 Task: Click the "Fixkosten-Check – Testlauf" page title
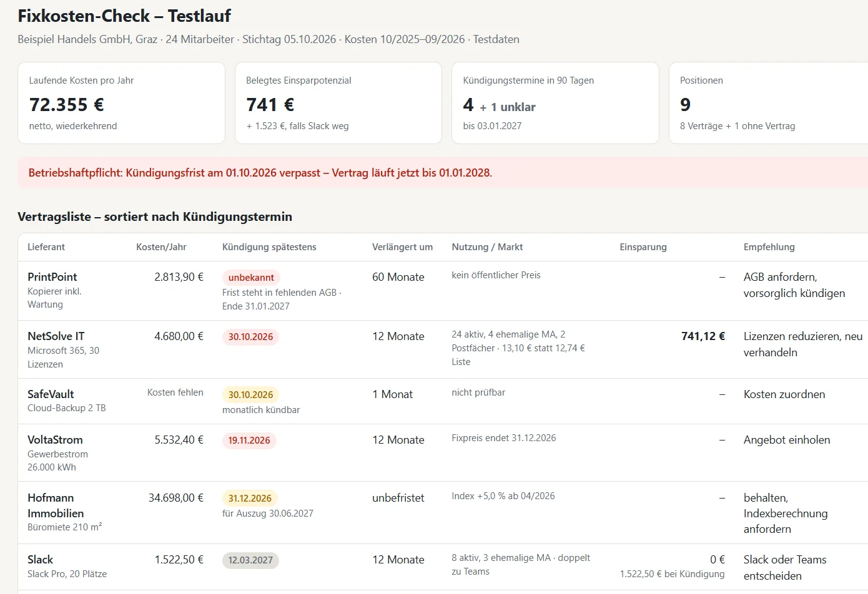point(124,16)
